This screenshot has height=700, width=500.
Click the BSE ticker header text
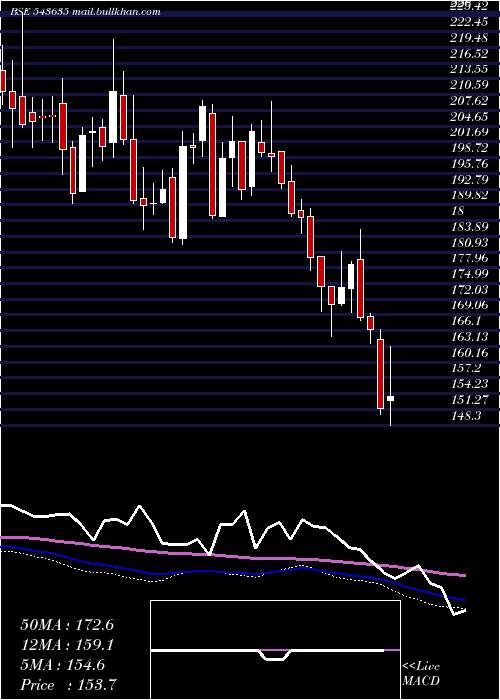click(x=85, y=12)
